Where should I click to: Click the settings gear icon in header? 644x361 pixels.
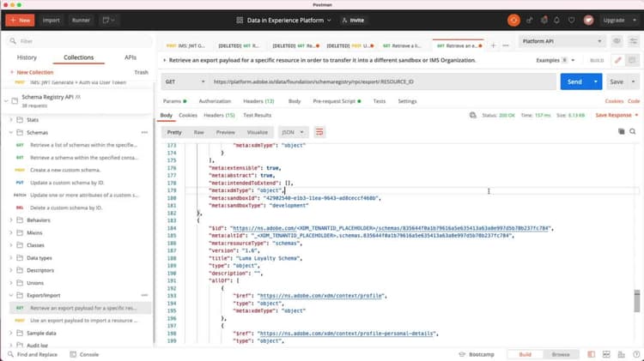[544, 20]
